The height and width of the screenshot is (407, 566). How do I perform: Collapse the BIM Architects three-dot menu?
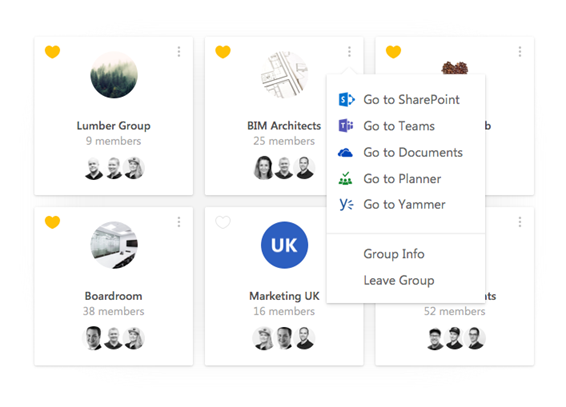pyautogui.click(x=349, y=52)
